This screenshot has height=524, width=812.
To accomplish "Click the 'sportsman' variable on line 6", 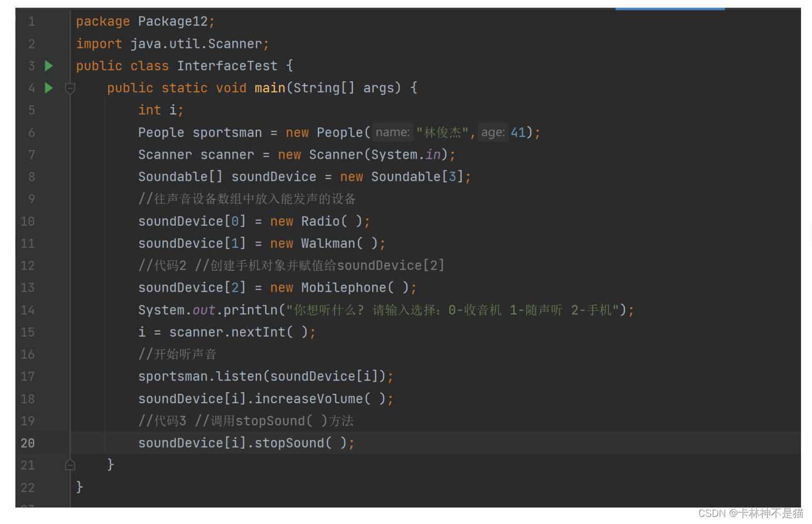I will [x=227, y=132].
